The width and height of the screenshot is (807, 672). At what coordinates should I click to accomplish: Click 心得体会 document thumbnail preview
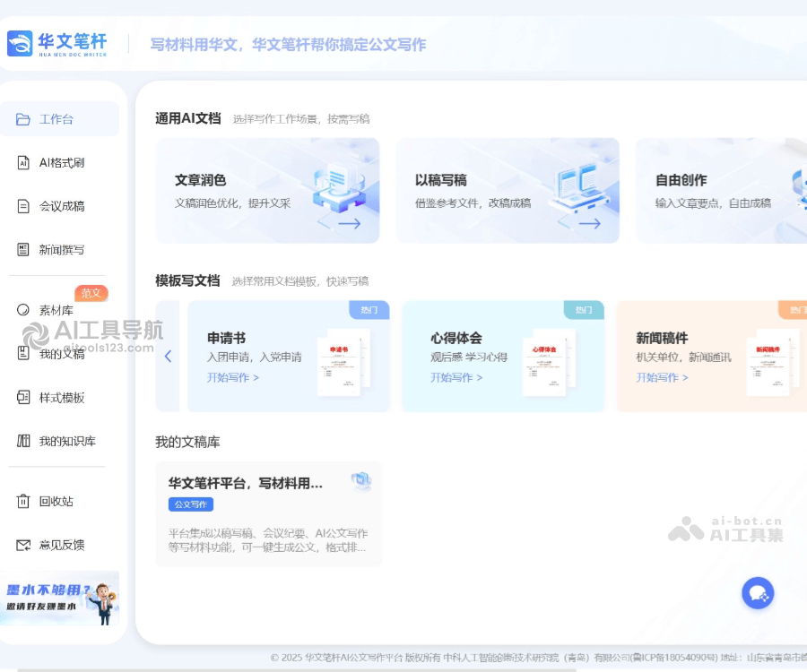tap(549, 363)
